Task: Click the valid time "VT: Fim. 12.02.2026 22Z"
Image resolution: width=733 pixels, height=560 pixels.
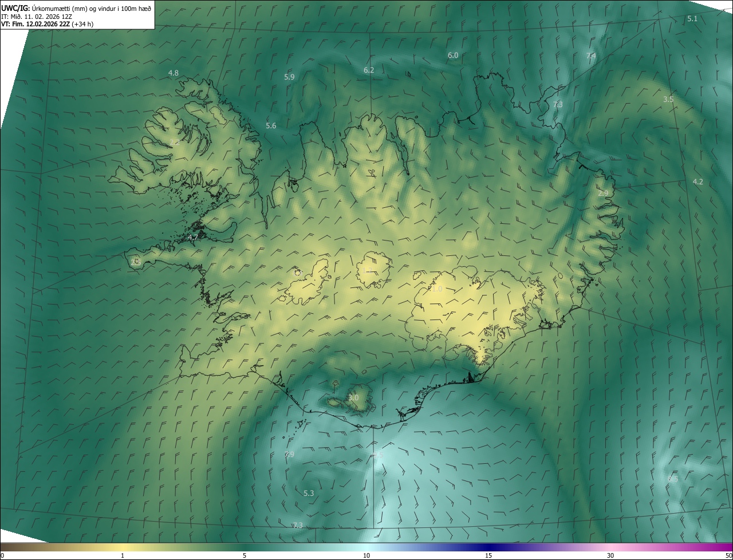Action: coord(36,24)
